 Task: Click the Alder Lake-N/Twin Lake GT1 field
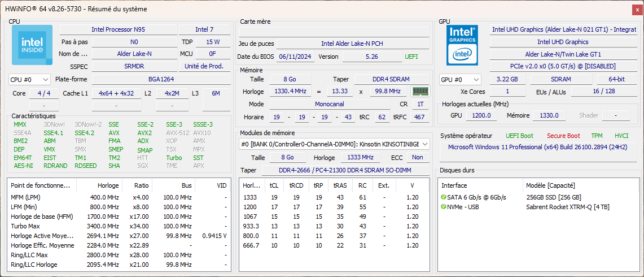(x=563, y=54)
